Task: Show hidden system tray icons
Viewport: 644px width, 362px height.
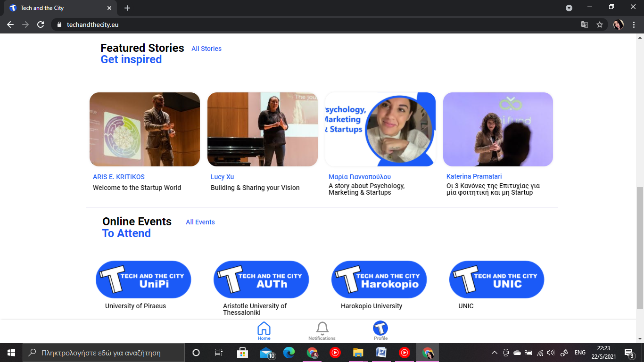Action: coord(494,353)
